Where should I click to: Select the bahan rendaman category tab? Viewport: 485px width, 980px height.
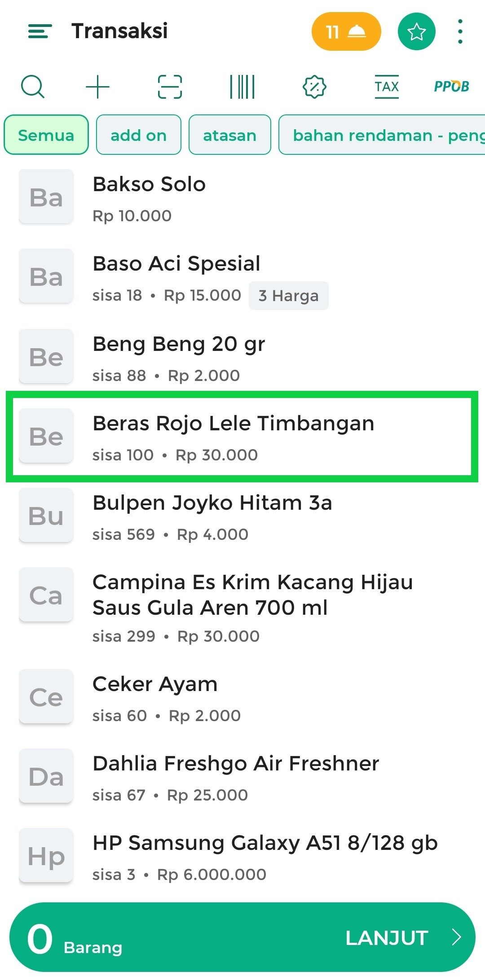(382, 135)
